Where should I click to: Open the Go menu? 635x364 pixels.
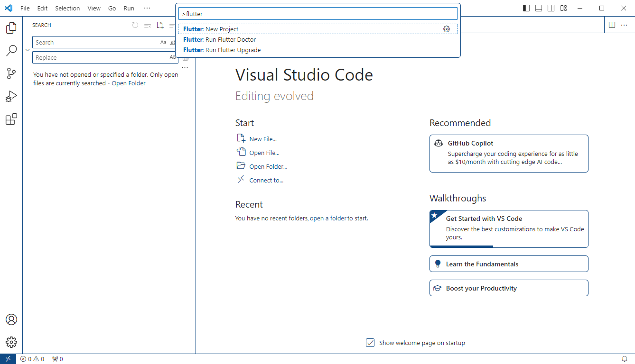(x=112, y=8)
